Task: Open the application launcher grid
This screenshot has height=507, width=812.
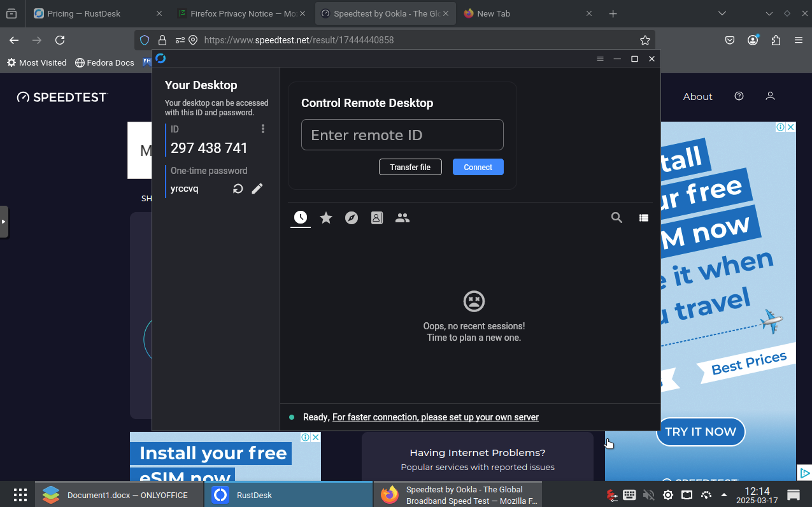Action: [20, 495]
